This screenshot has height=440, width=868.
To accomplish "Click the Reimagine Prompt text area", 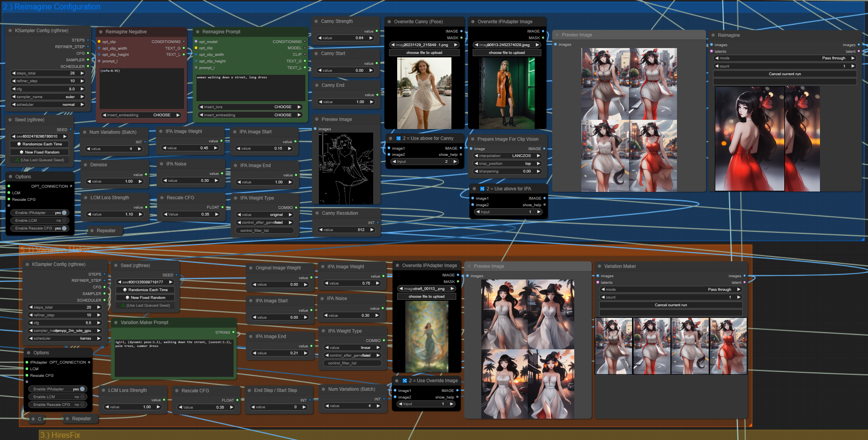I will [250, 88].
